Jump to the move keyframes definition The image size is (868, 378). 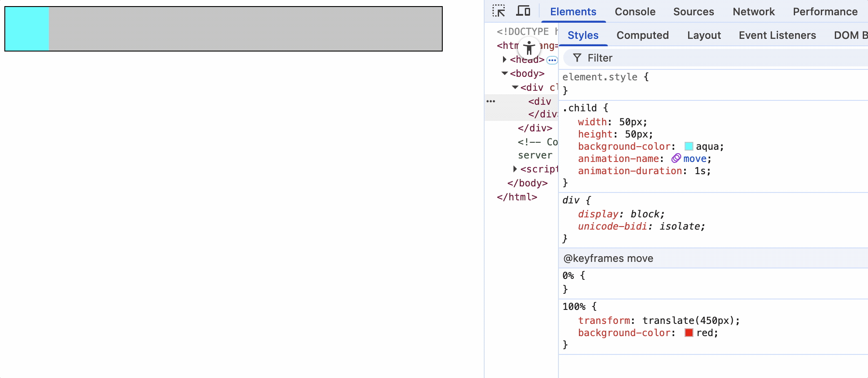click(x=695, y=159)
